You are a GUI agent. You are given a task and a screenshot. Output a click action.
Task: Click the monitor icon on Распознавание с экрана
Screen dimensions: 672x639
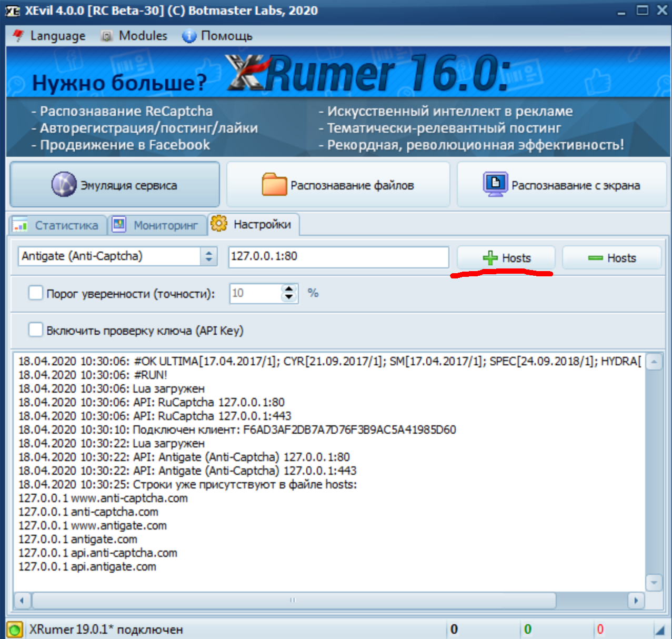click(495, 184)
